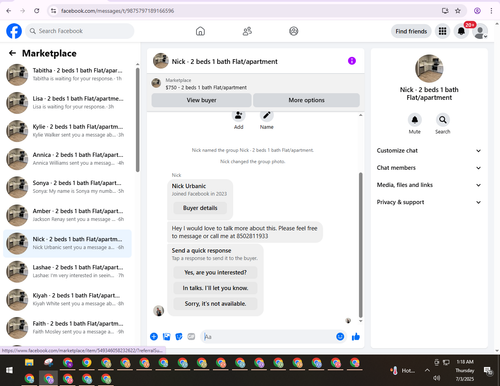Open Lashae's conversation in the list
Screen dimensions: 500x386
[x=67, y=271]
